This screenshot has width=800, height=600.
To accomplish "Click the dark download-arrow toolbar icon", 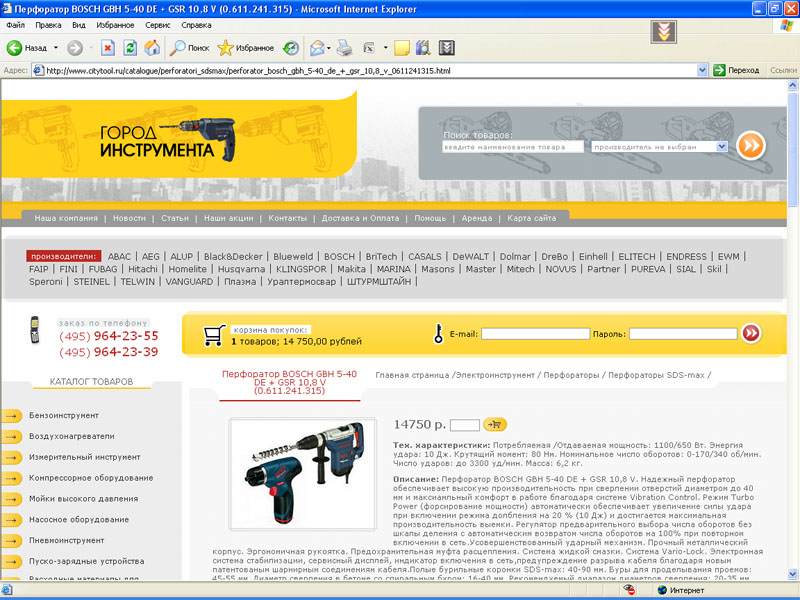I will coord(446,48).
